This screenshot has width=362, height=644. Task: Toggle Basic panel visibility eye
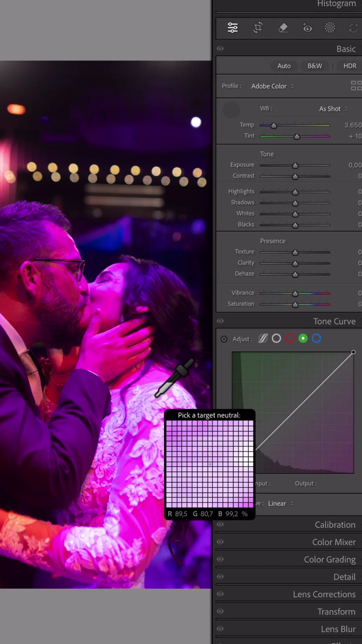coord(220,48)
